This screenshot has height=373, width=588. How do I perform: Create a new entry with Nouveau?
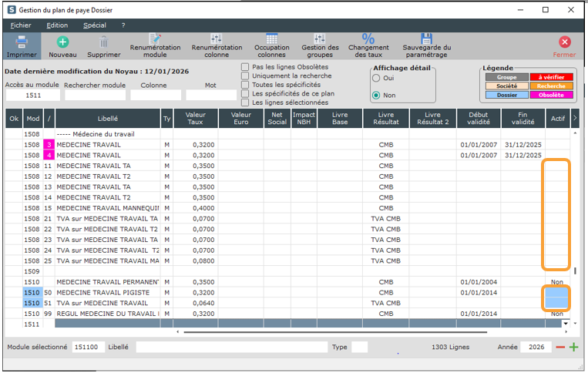click(x=62, y=42)
